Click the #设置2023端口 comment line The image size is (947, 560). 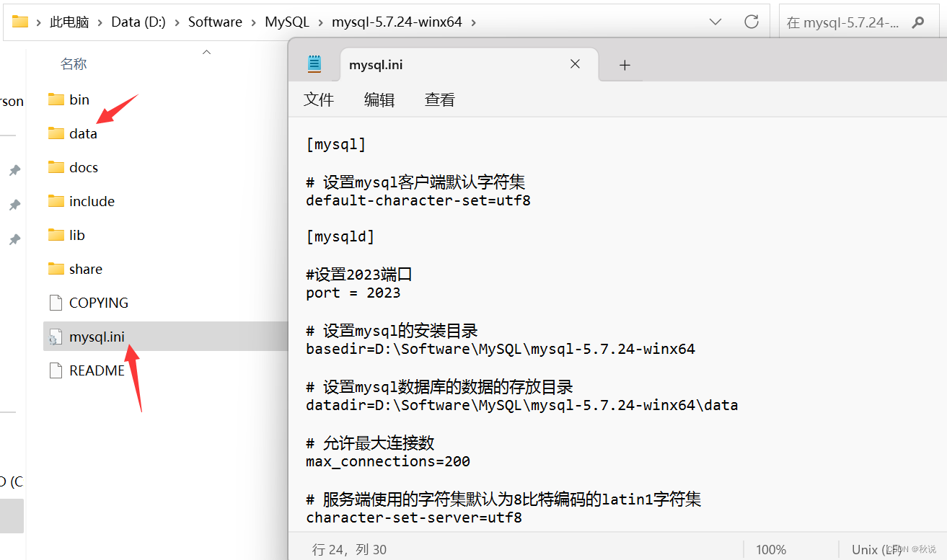tap(359, 274)
